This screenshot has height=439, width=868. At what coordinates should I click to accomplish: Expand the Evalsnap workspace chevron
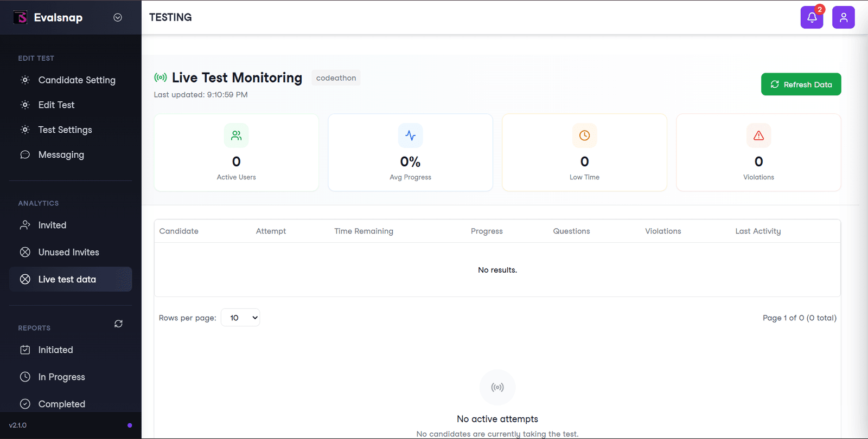[x=118, y=17]
